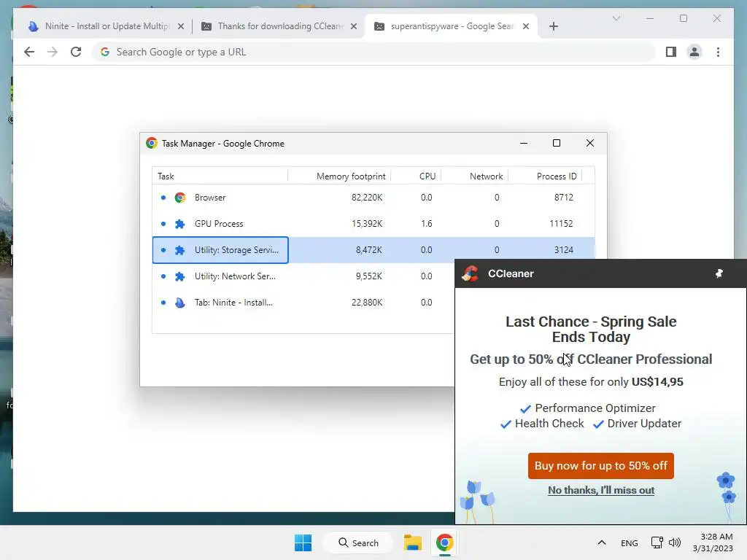The height and width of the screenshot is (560, 747).
Task: Sort by Network column header
Action: [474, 176]
